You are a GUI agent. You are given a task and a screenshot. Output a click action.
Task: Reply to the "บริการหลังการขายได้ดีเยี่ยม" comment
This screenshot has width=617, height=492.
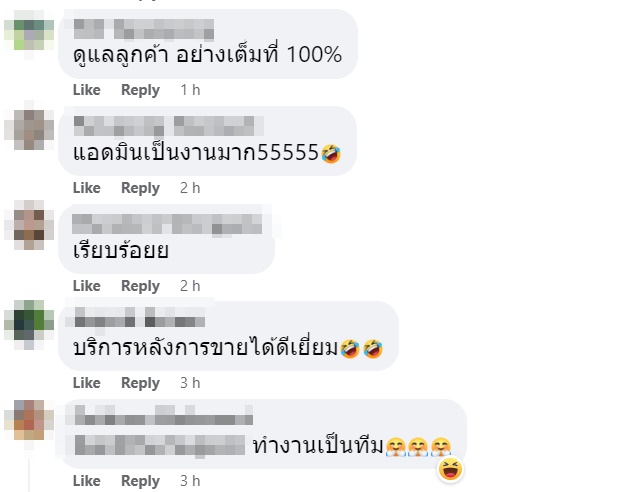(x=140, y=383)
